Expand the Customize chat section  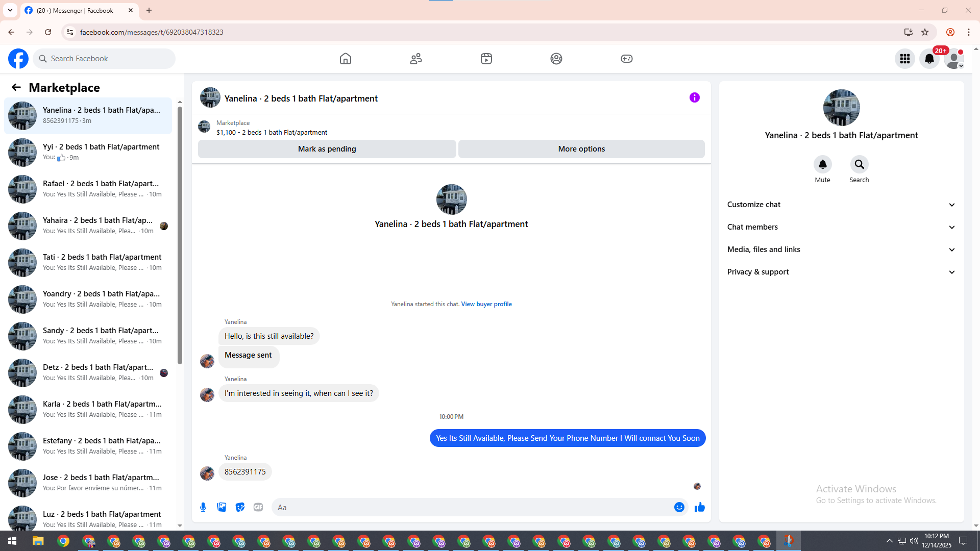point(841,205)
